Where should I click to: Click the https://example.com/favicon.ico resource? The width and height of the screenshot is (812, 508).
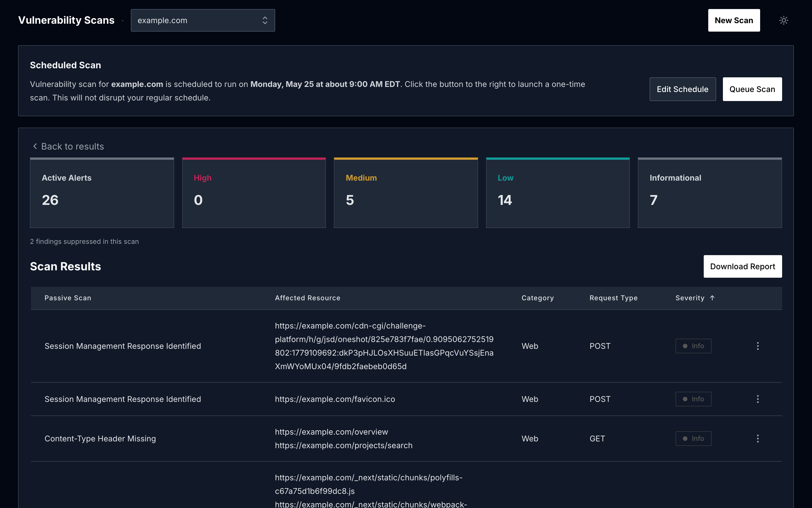335,399
